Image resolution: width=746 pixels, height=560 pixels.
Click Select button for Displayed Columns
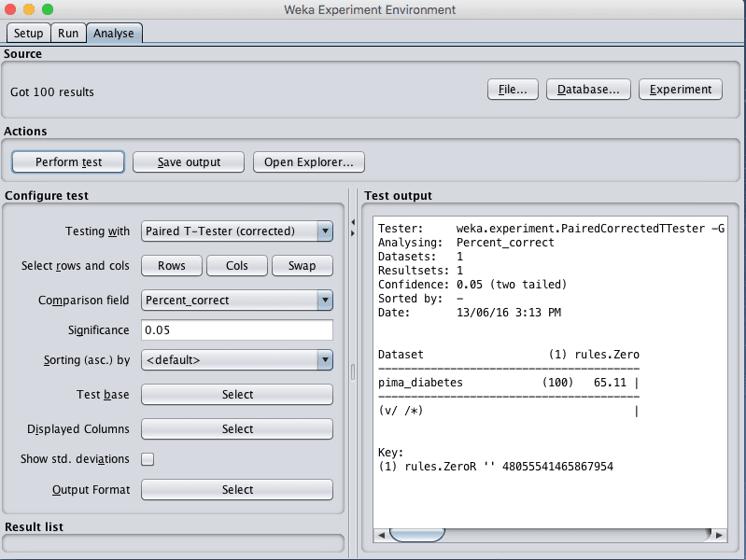pos(237,429)
